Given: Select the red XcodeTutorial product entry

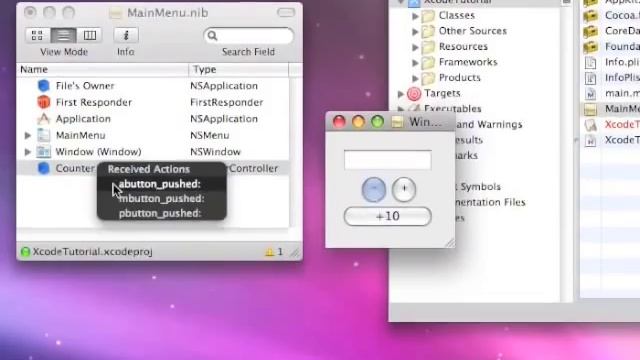Looking at the screenshot, I should pyautogui.click(x=622, y=124).
